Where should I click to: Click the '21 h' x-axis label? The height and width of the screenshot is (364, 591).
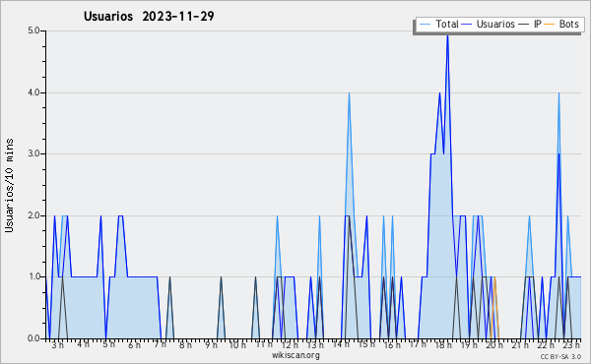click(x=520, y=344)
